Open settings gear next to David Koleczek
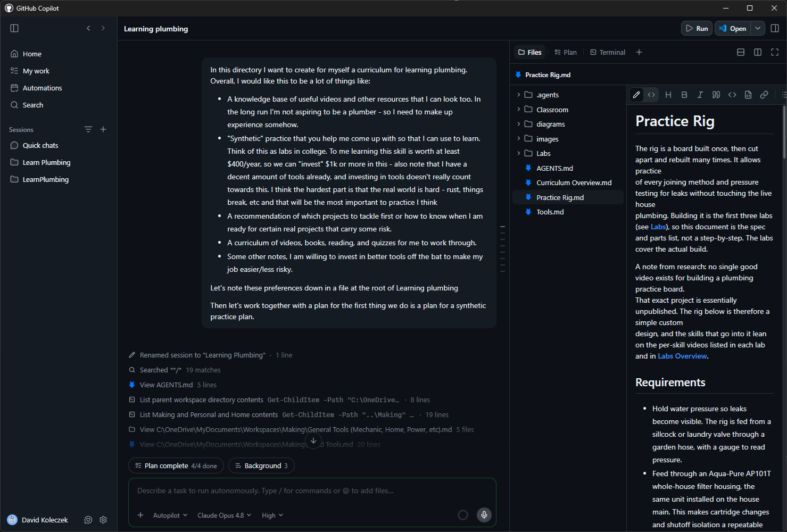787x532 pixels. coord(103,520)
